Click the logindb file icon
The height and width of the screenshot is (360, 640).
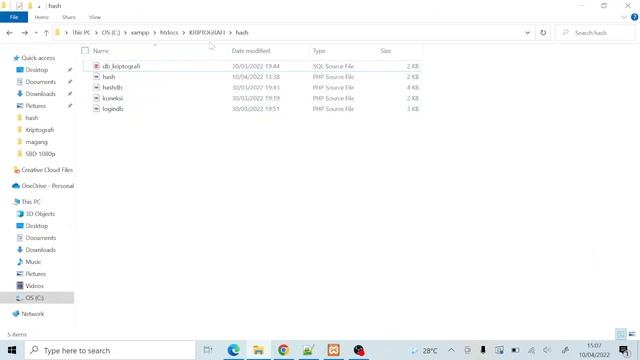(96, 109)
